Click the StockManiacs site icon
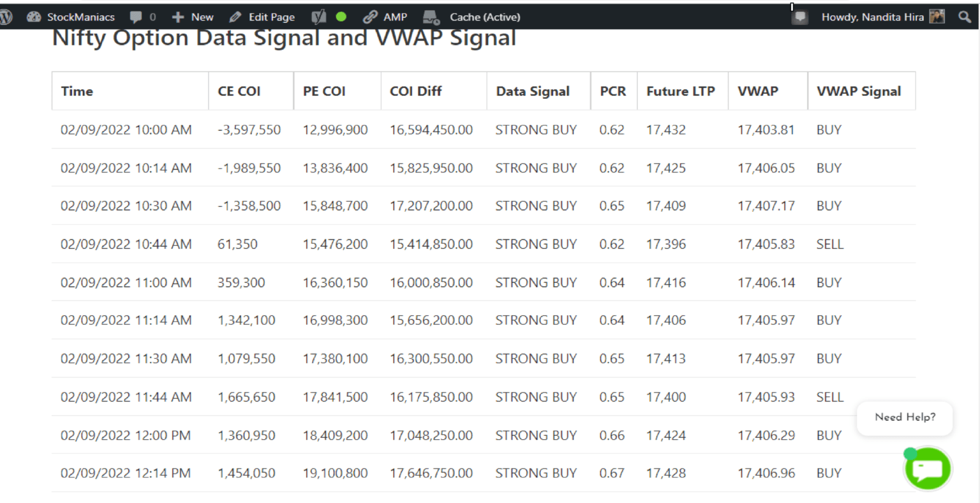 (x=34, y=17)
